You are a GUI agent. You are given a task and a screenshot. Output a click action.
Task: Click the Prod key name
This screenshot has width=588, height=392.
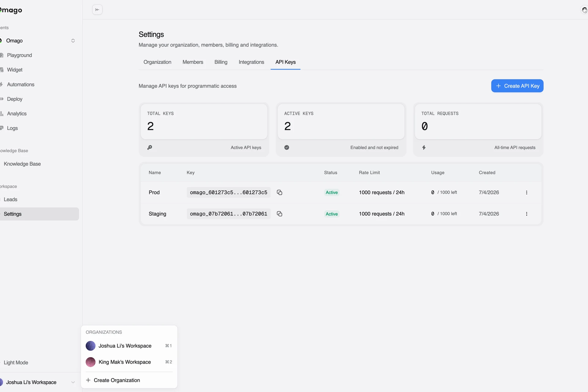coord(154,192)
